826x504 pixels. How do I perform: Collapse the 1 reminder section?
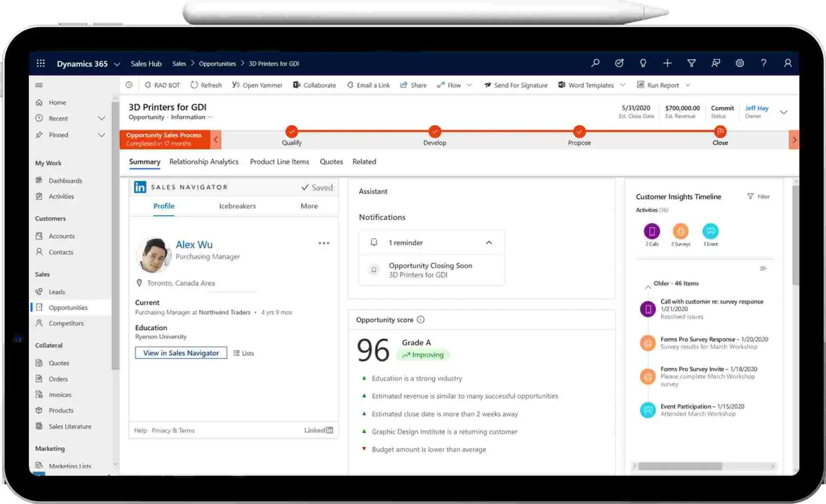[489, 243]
